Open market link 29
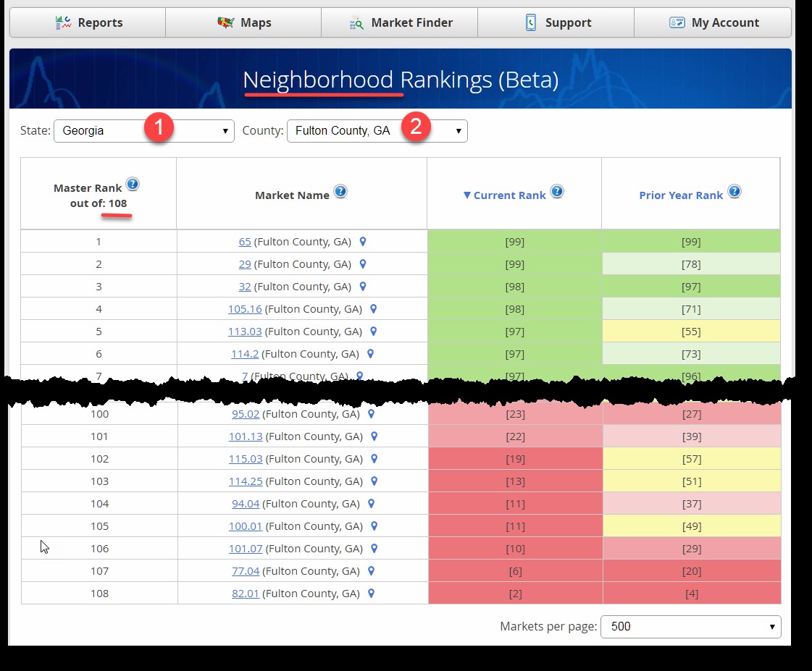Screen dimensions: 812x671 [x=245, y=264]
